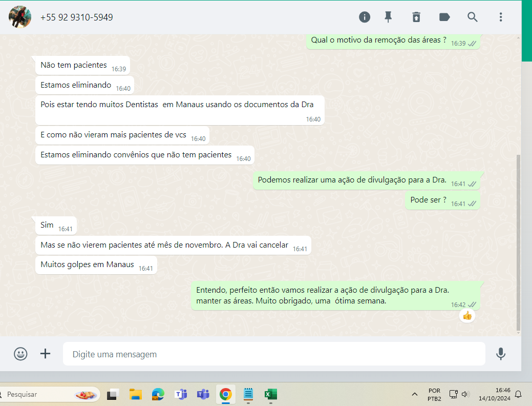The image size is (532, 406).
Task: Click the thumbs up reaction on last message
Action: (x=467, y=316)
